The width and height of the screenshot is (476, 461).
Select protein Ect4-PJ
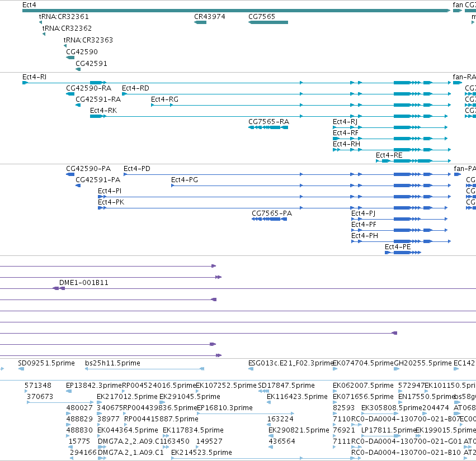[399, 219]
